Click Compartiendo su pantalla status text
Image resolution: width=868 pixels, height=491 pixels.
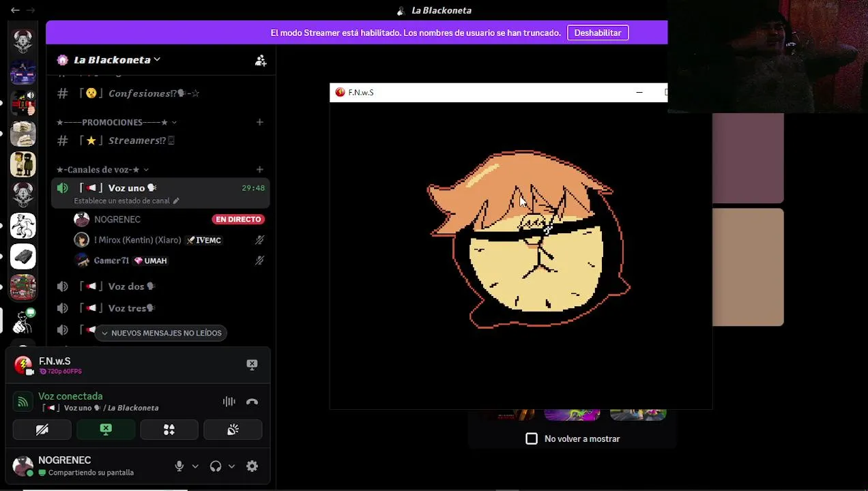91,473
